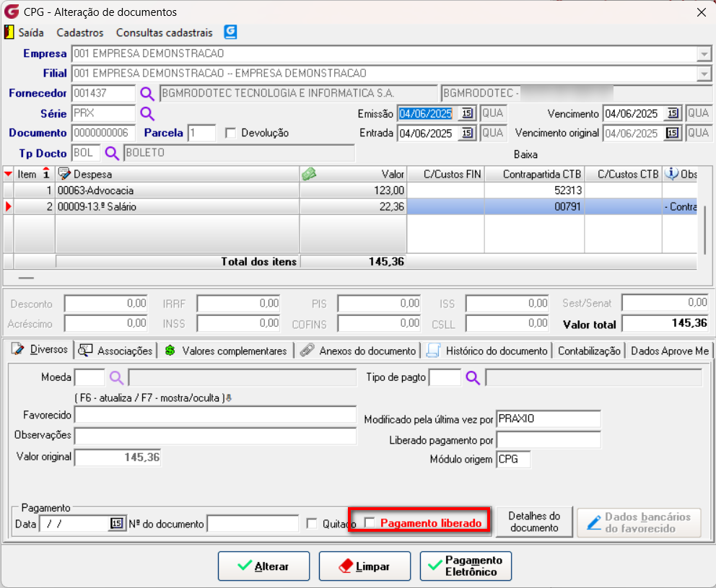Click the blue G icon in menu bar

230,32
